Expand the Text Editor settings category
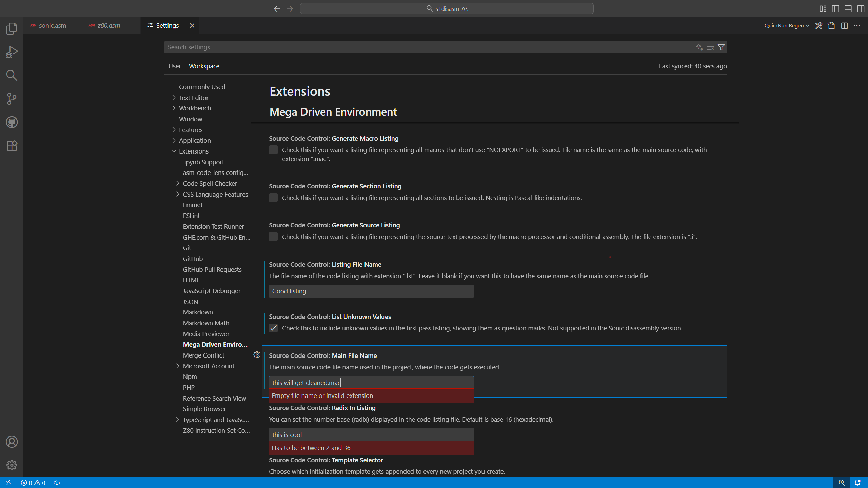This screenshot has height=488, width=868. (174, 98)
